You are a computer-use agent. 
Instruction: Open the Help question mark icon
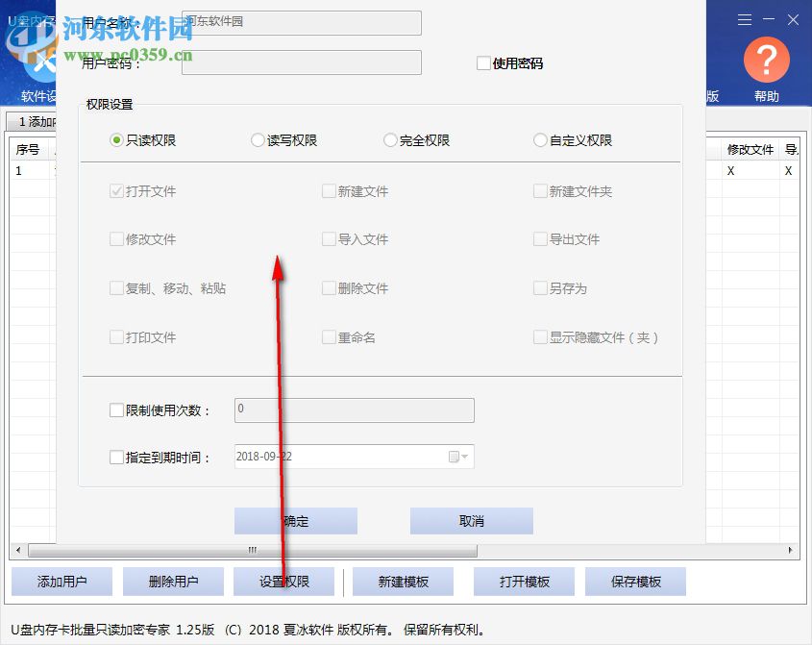tap(766, 60)
